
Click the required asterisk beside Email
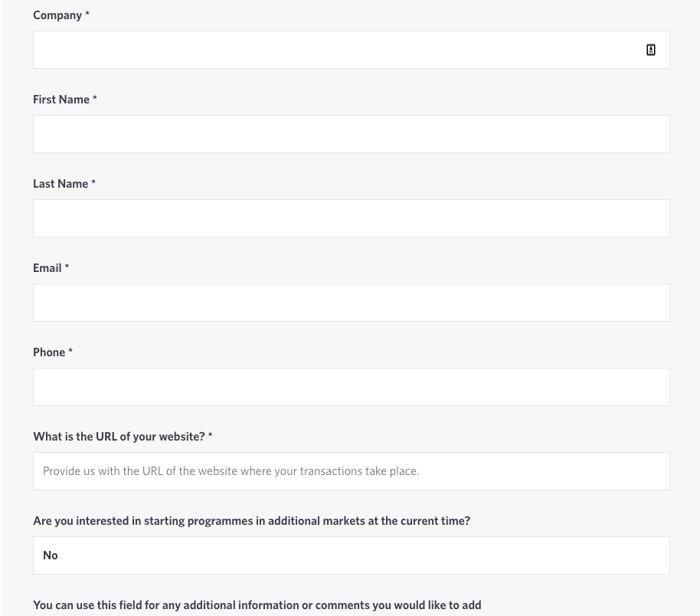click(x=67, y=267)
